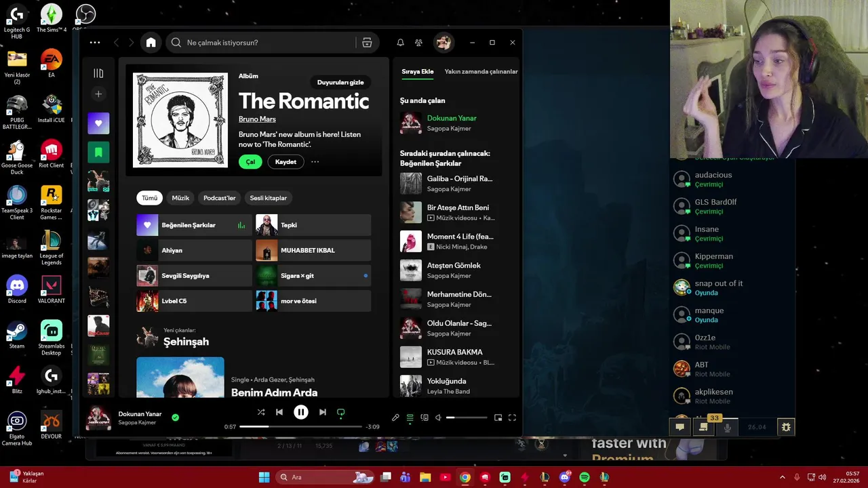868x488 pixels.
Task: Skip to the previous track
Action: coord(279,412)
